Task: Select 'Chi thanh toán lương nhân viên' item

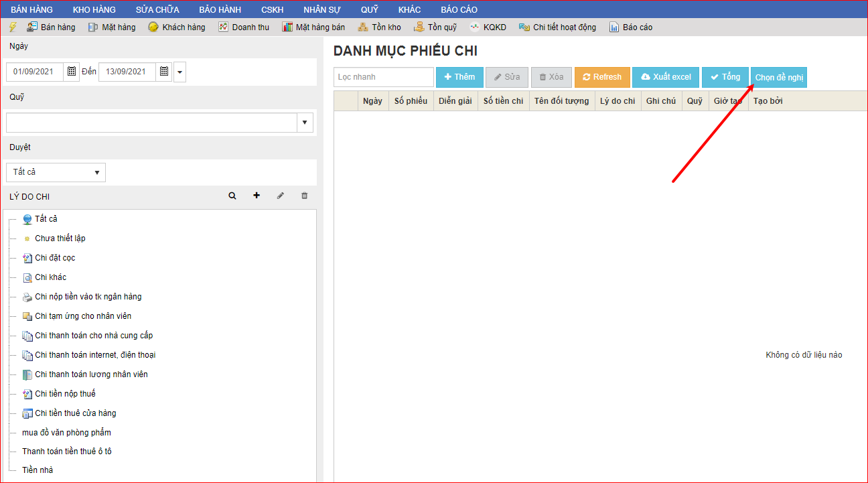Action: tap(91, 374)
